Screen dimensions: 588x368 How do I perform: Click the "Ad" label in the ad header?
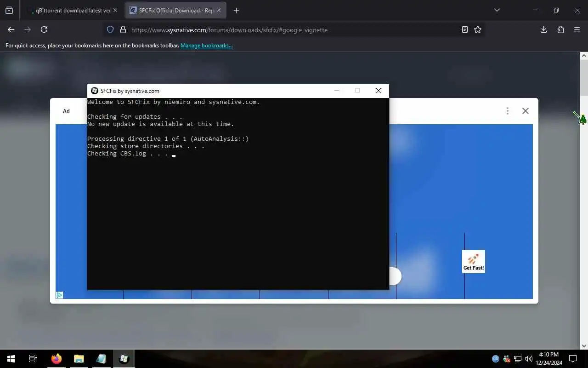click(x=66, y=111)
